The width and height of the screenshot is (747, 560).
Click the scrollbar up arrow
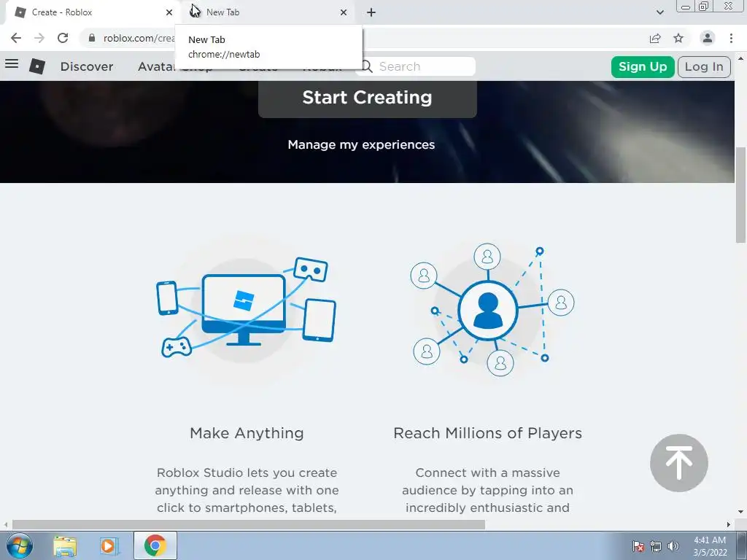[740, 59]
